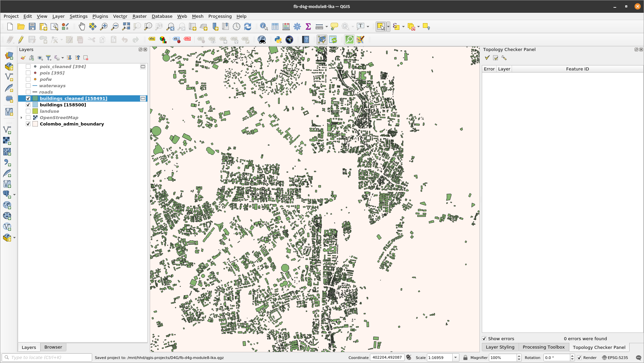This screenshot has width=644, height=363.
Task: Select the Select Features by Area tool
Action: coord(380,27)
